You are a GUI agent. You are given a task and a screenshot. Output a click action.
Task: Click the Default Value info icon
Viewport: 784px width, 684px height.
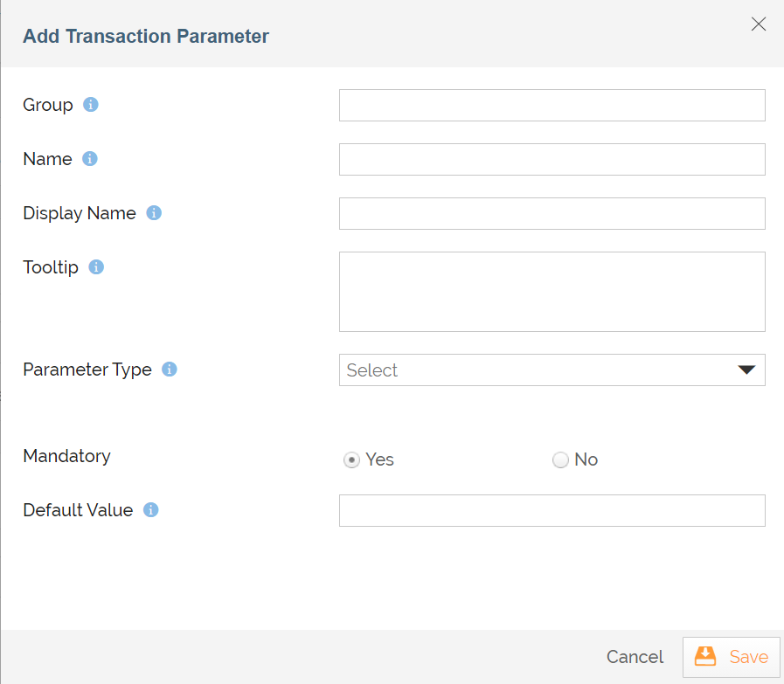tap(150, 510)
